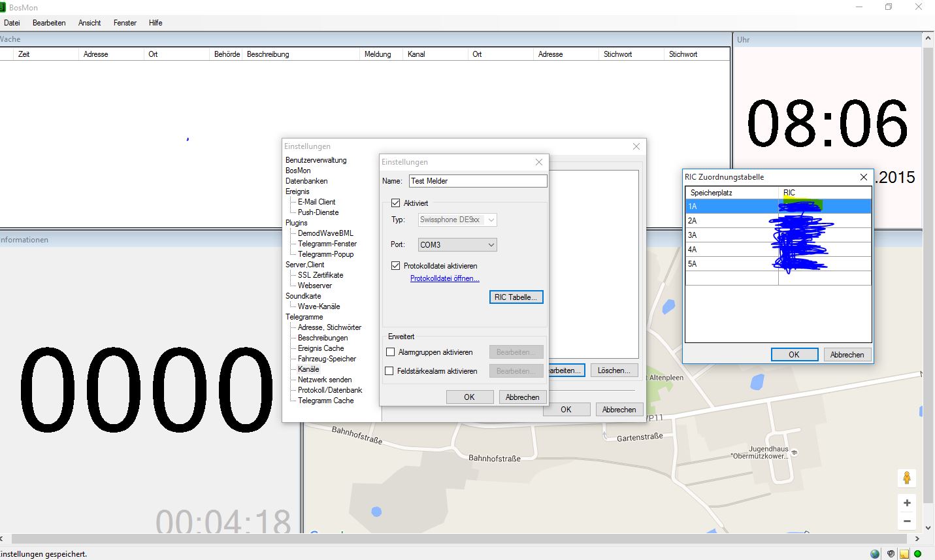Select Datenbanken in settings tree
Viewport: 935px width, 560px height.
coord(306,181)
